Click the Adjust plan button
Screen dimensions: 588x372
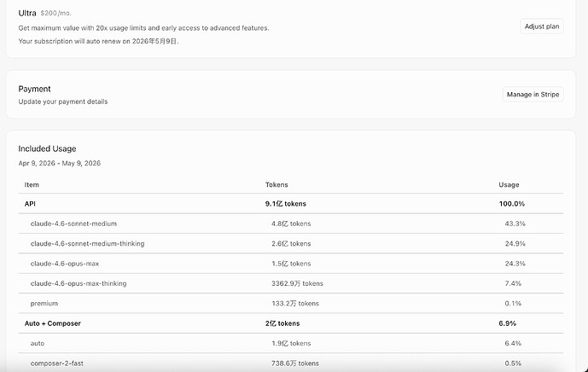(x=542, y=26)
